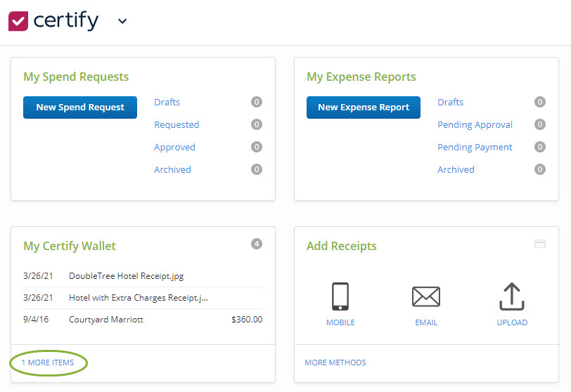Select the Upload arrow receipt icon

pos(511,296)
